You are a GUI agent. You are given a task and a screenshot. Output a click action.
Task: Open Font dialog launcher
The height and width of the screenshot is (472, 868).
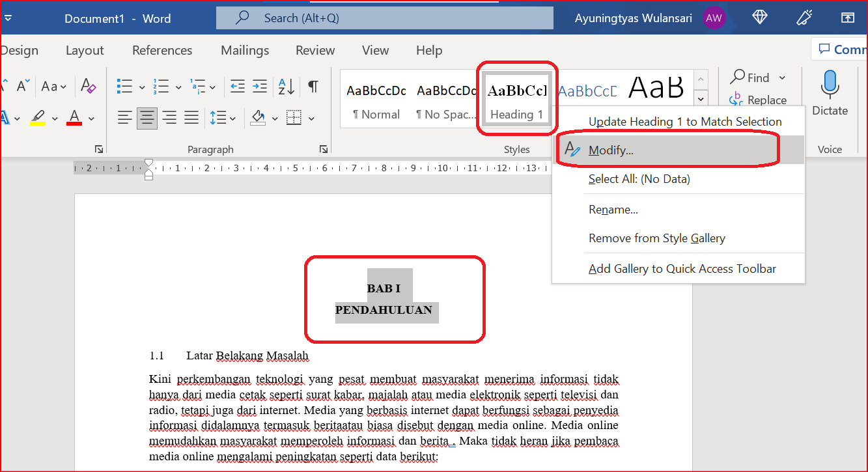[x=99, y=149]
